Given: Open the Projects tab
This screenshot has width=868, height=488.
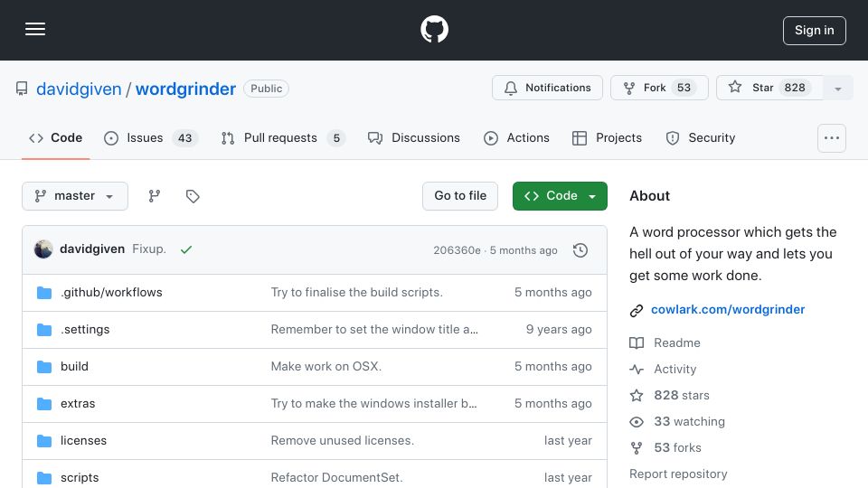Looking at the screenshot, I should [x=607, y=137].
